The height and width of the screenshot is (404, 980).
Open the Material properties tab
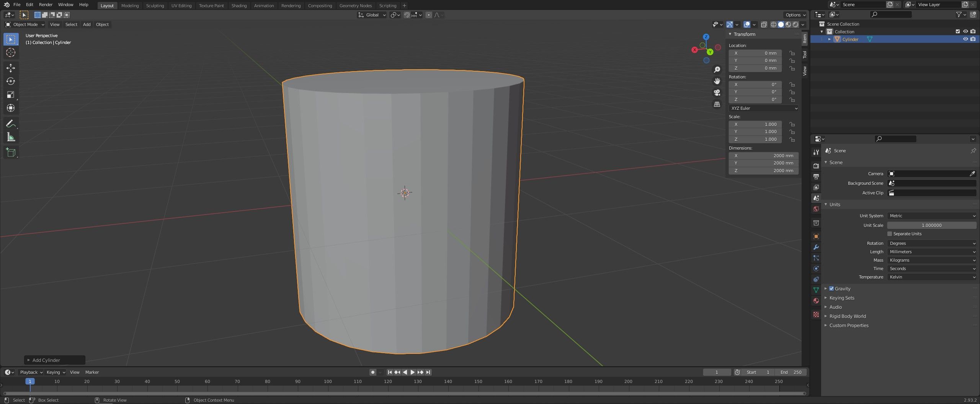click(816, 301)
